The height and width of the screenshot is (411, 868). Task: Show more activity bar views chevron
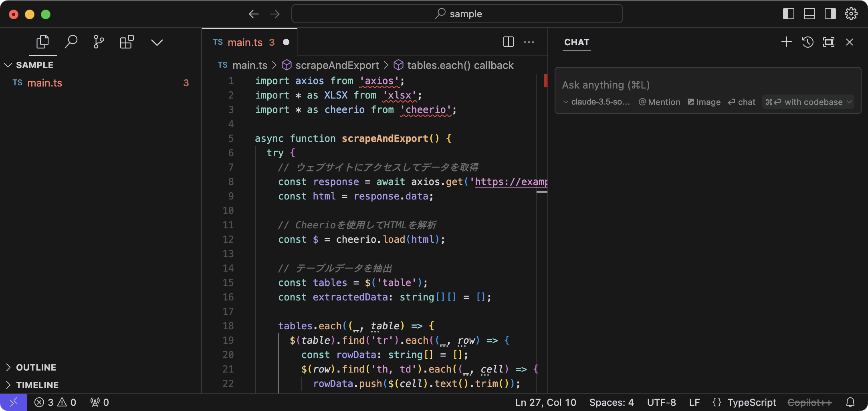coord(157,42)
